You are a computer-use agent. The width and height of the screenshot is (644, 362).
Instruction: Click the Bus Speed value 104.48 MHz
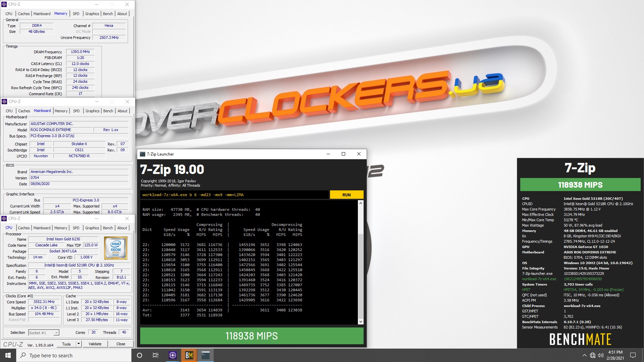pos(44,314)
